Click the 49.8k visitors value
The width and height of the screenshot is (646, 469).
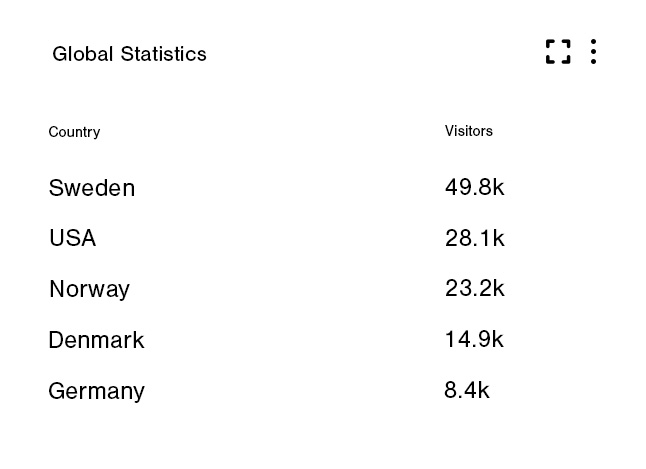click(474, 187)
